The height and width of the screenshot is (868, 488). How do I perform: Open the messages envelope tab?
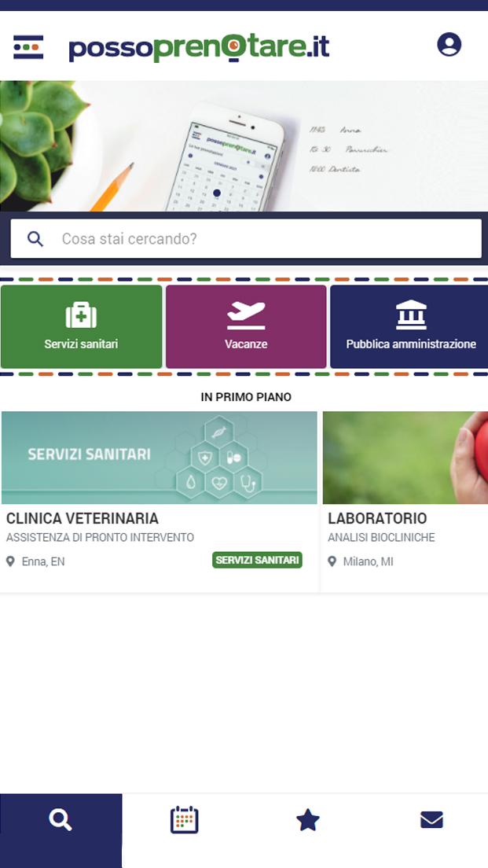[x=431, y=820]
